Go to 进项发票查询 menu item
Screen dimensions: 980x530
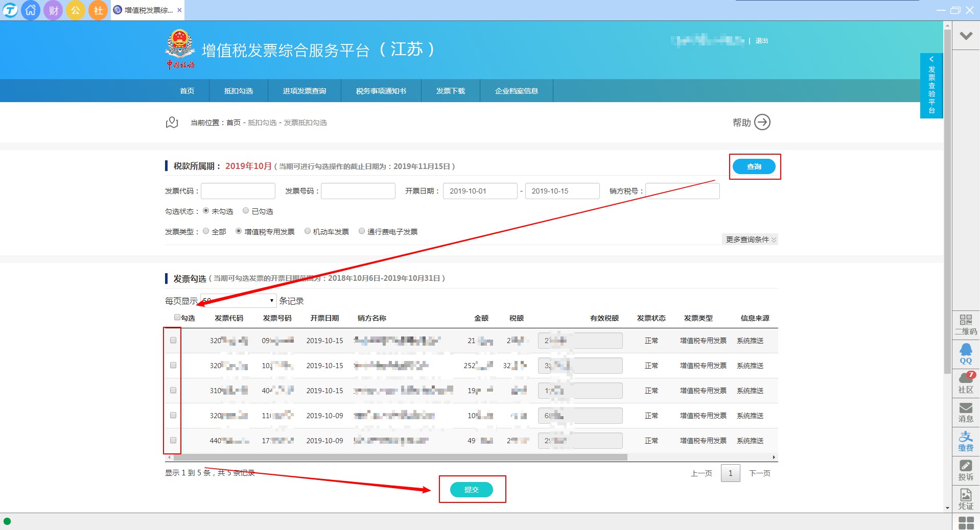pyautogui.click(x=305, y=91)
